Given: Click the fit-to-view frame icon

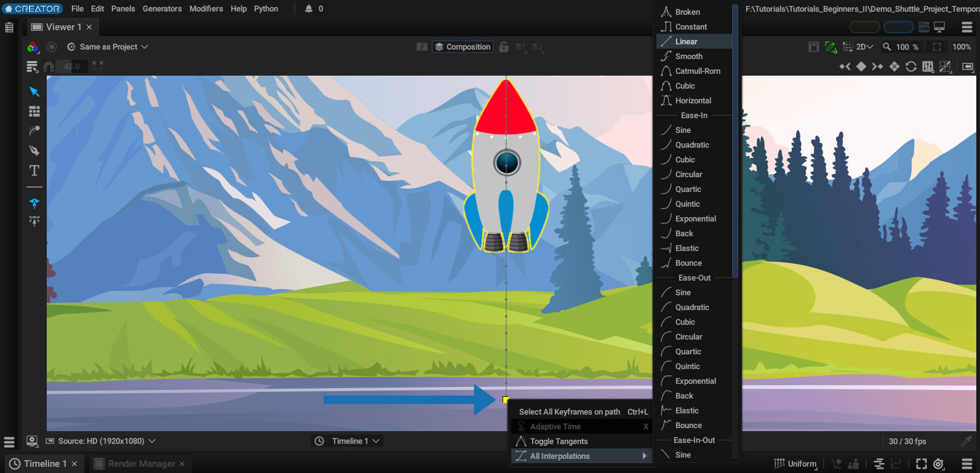Looking at the screenshot, I should [x=937, y=47].
